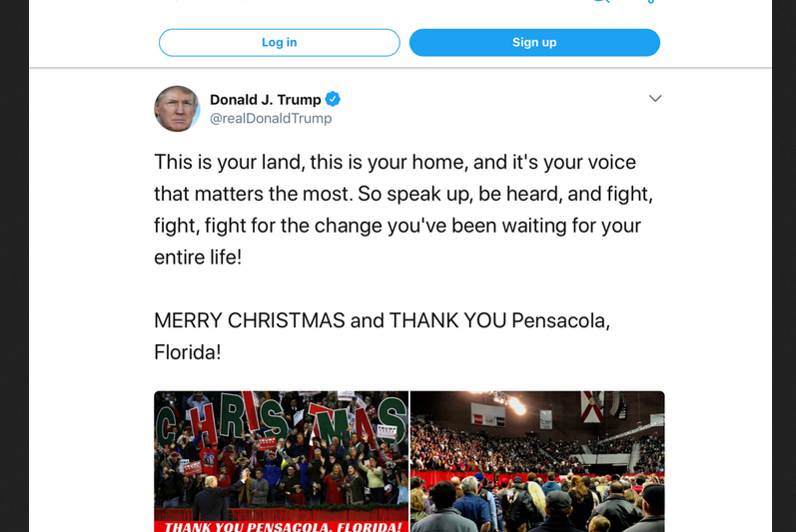The height and width of the screenshot is (532, 796).
Task: Expand the tweet options chevron
Action: pyautogui.click(x=655, y=99)
